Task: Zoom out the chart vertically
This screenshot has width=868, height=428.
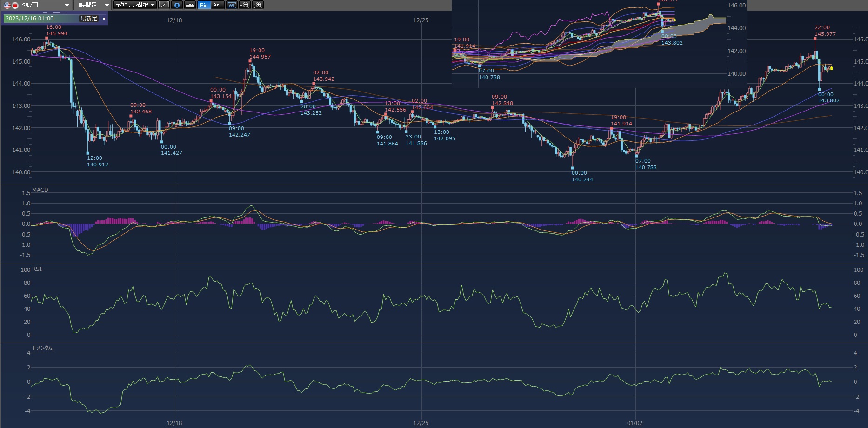Action: (245, 5)
